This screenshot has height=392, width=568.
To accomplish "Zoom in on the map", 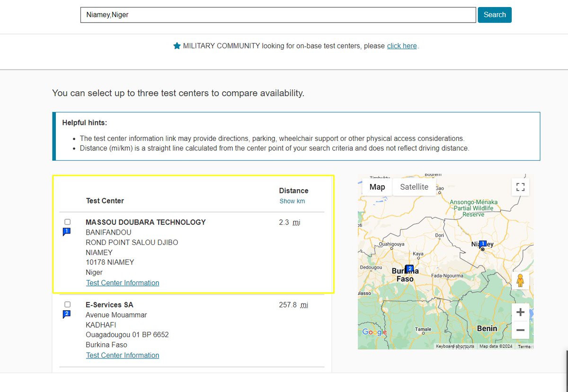I will pos(520,312).
